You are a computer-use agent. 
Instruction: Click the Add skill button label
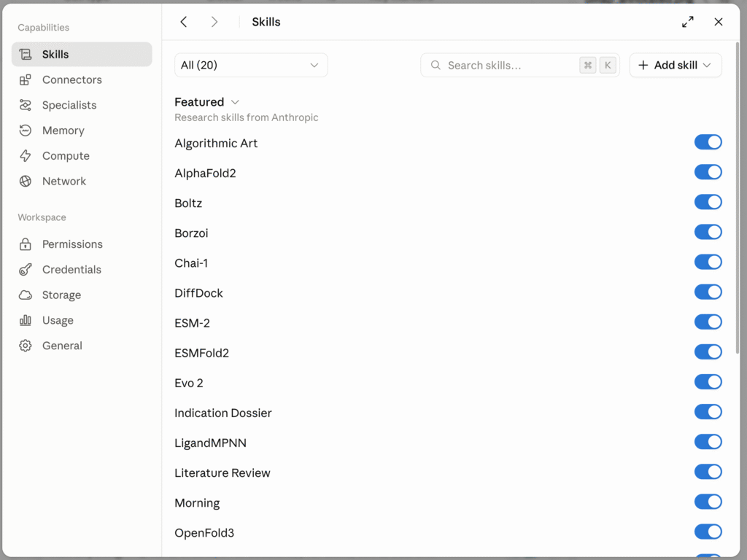[x=676, y=65]
